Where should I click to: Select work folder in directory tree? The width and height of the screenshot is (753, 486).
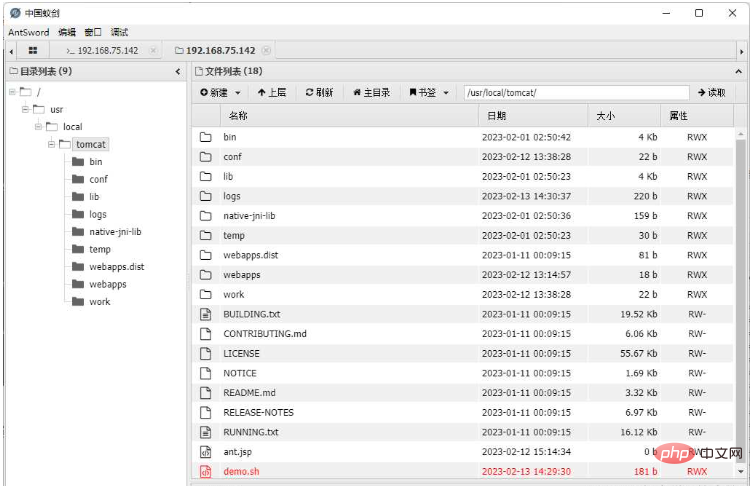(x=99, y=302)
